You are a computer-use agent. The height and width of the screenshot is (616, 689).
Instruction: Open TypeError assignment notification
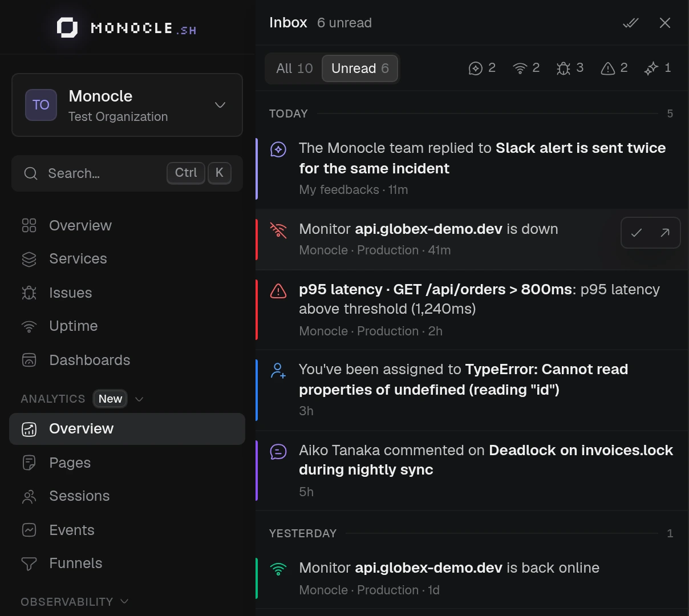pos(472,390)
